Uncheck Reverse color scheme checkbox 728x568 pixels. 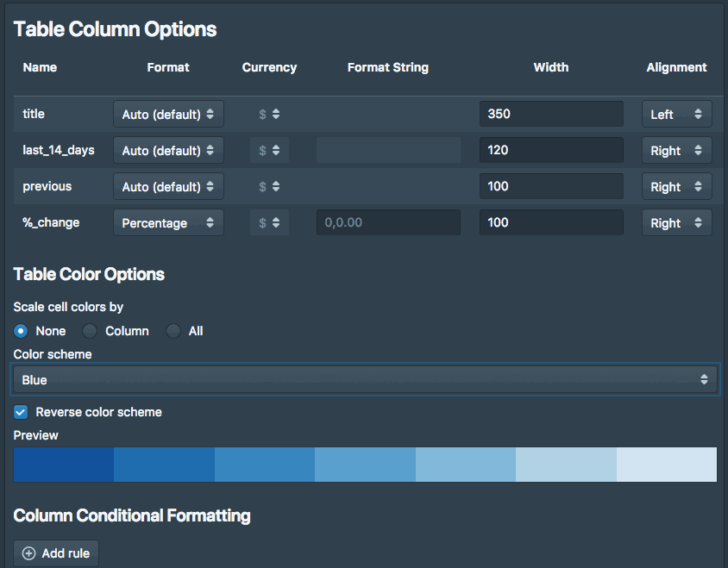21,412
